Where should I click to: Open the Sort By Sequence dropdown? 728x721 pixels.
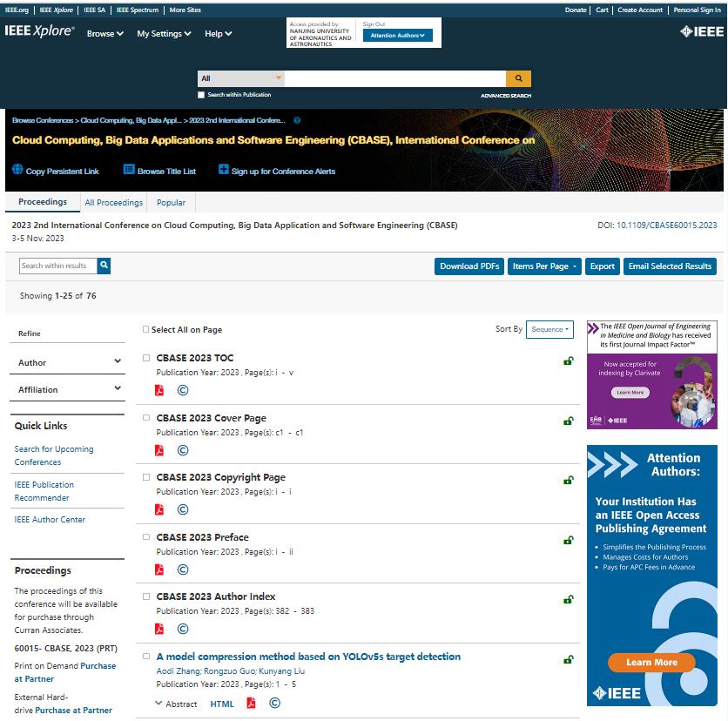coord(549,329)
